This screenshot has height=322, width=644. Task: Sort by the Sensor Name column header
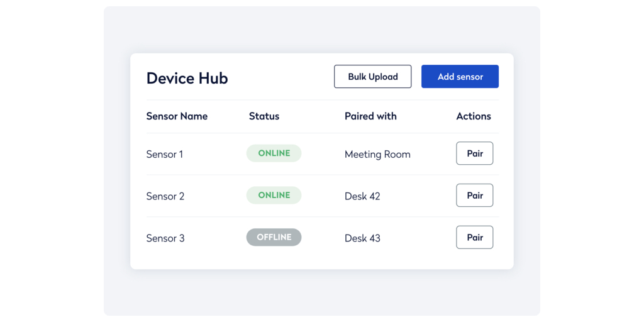(177, 116)
